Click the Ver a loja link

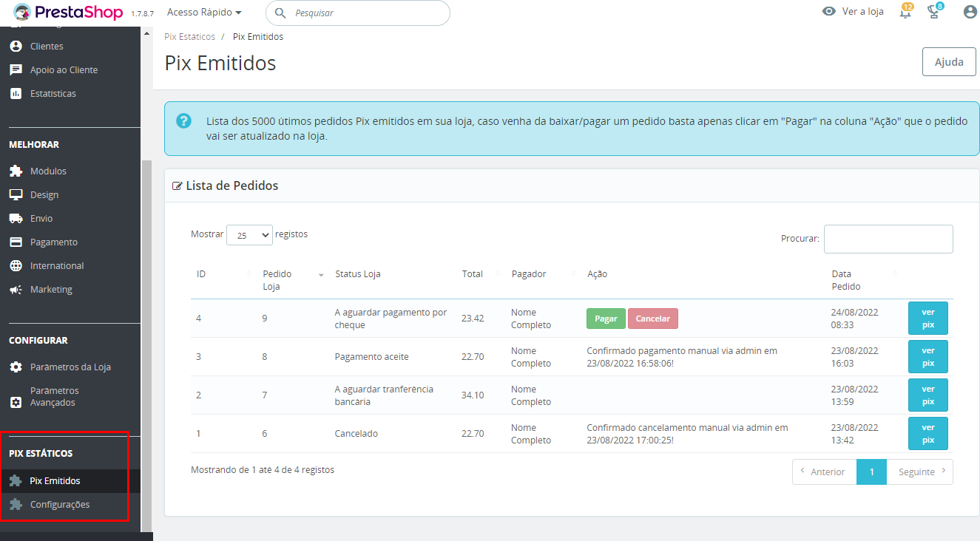tap(862, 12)
